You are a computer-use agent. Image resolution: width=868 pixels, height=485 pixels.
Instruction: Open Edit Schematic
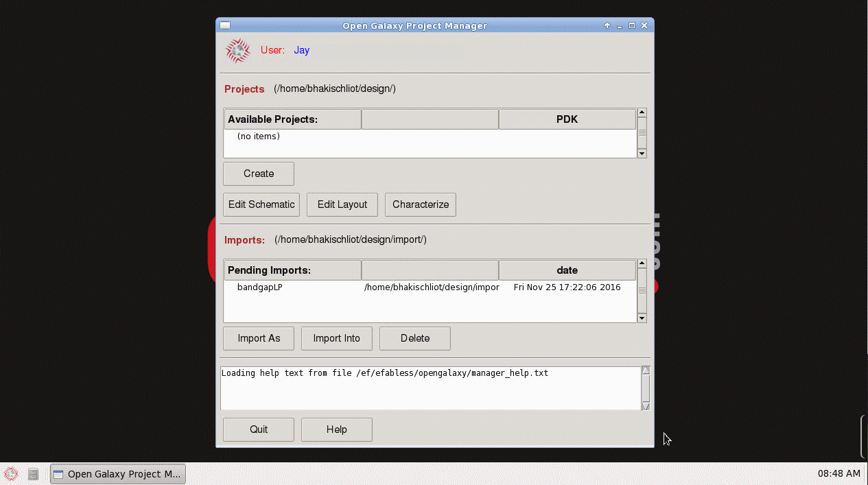261,204
